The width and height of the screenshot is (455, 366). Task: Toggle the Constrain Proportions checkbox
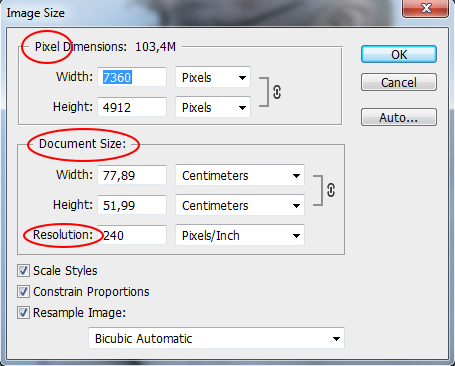pyautogui.click(x=23, y=292)
